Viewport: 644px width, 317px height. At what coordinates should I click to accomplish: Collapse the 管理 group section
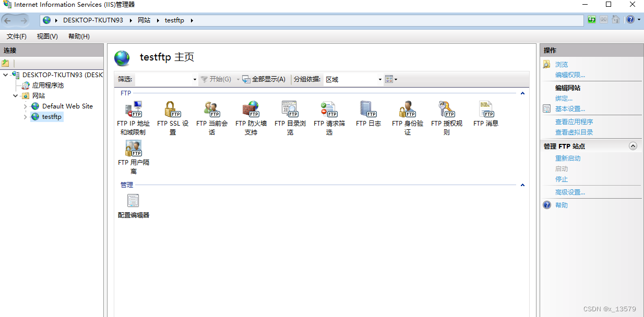click(522, 185)
